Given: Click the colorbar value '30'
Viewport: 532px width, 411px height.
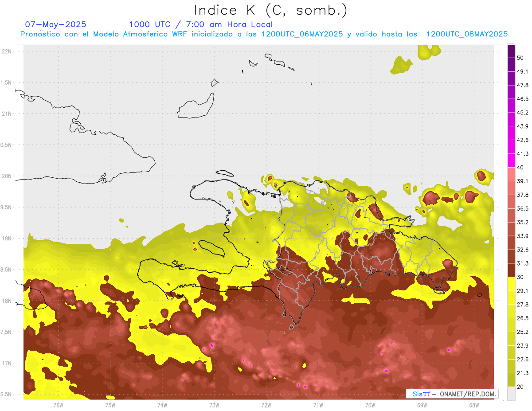Looking at the screenshot, I should pyautogui.click(x=521, y=277).
